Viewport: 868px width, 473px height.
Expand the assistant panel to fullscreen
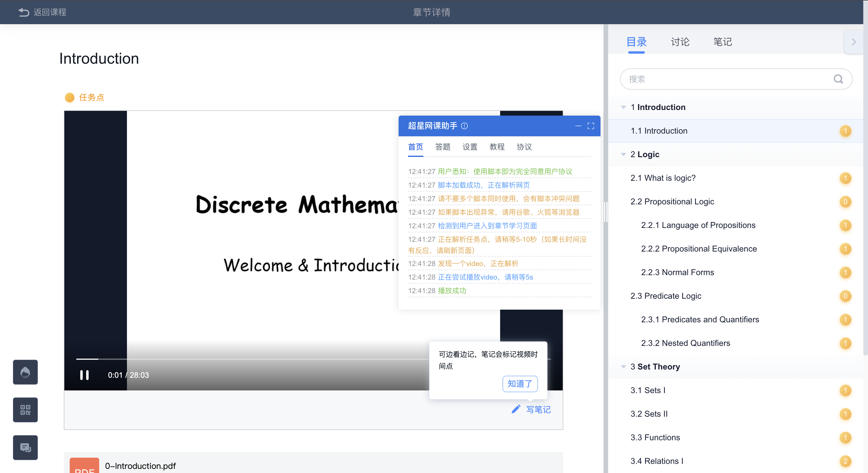point(590,126)
